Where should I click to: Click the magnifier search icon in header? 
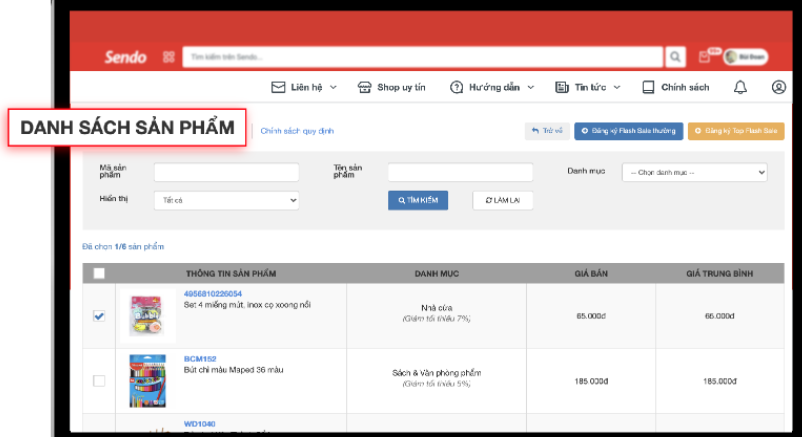(x=677, y=57)
